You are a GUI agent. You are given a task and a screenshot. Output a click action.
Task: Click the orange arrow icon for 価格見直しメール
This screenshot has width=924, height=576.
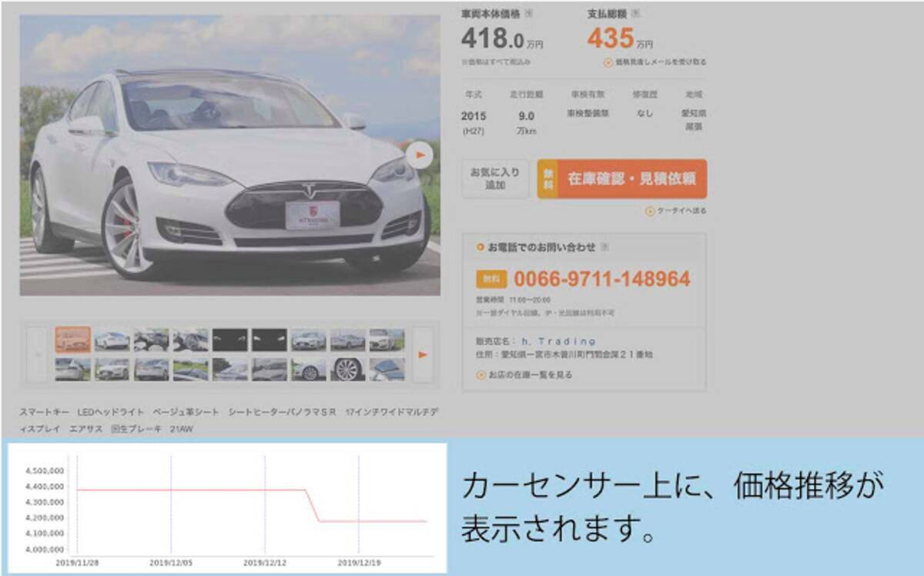click(x=608, y=62)
